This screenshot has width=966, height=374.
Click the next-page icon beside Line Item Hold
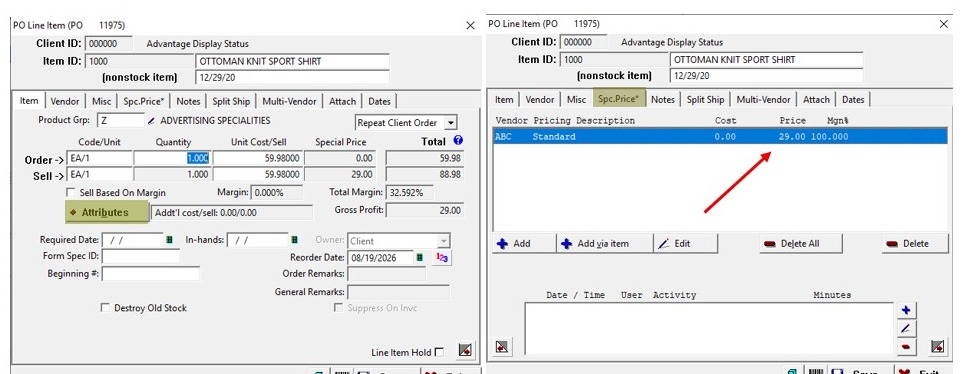coord(465,351)
